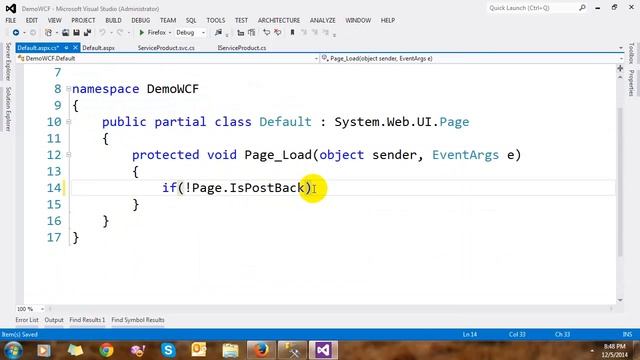Switch to the Default.aspx tab
Screen dimensions: 640x360
[x=98, y=48]
